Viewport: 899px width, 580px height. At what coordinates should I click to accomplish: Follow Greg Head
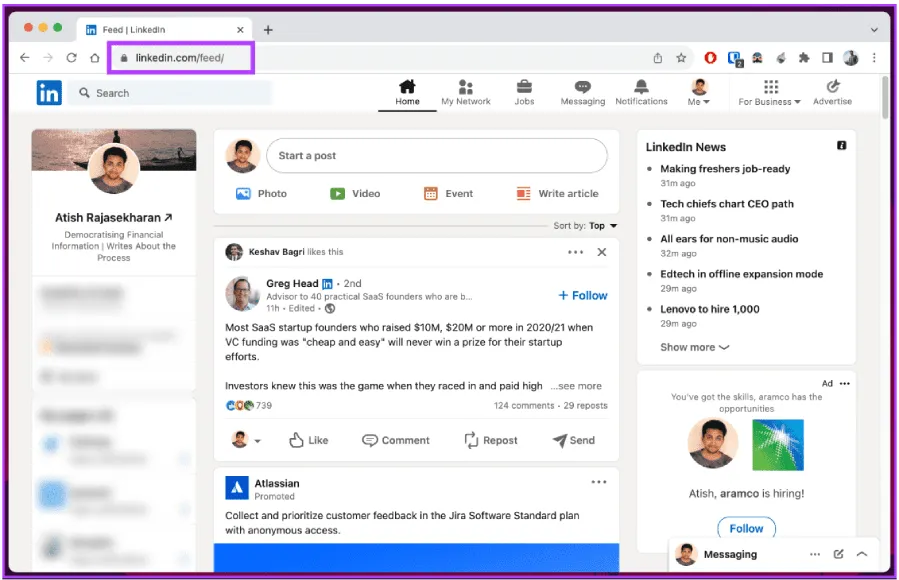(x=582, y=295)
